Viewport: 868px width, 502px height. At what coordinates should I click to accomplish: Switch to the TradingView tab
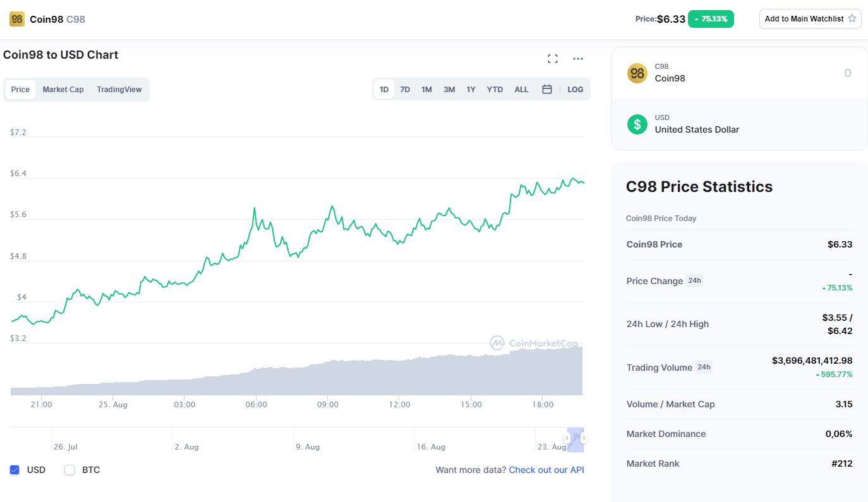point(119,90)
